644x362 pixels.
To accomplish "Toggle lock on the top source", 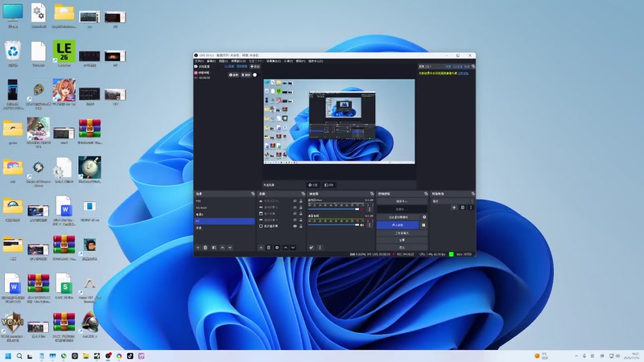I will point(300,201).
